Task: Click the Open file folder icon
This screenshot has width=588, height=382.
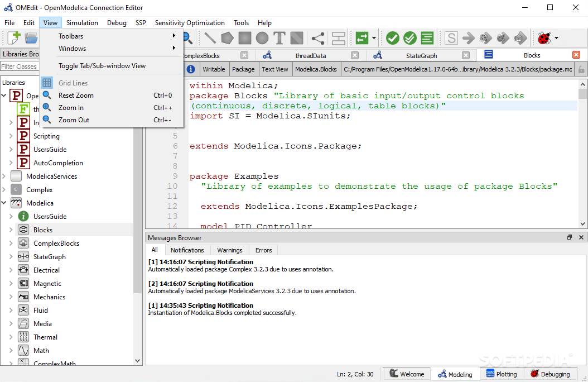Action: click(x=31, y=38)
